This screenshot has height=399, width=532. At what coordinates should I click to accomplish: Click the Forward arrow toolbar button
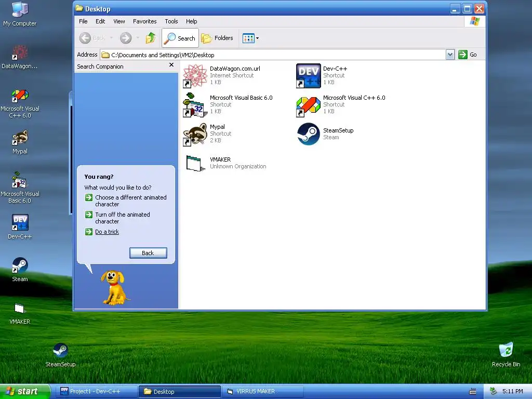126,38
